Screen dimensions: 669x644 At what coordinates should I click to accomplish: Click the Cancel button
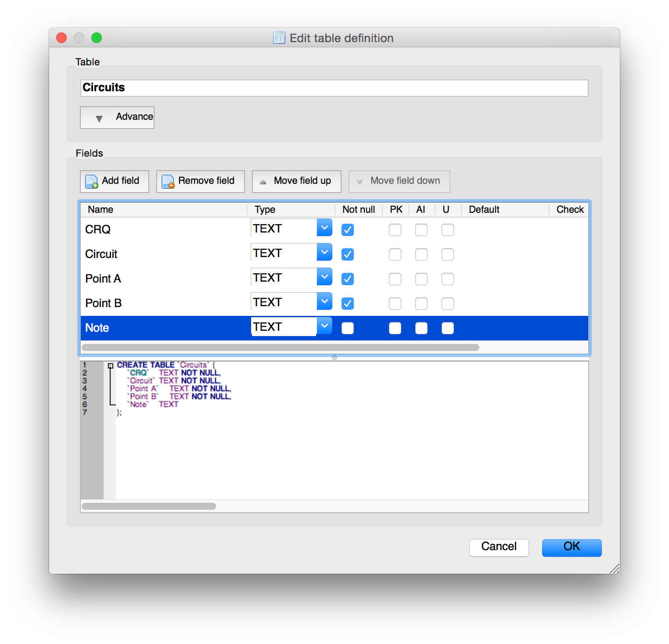tap(499, 547)
